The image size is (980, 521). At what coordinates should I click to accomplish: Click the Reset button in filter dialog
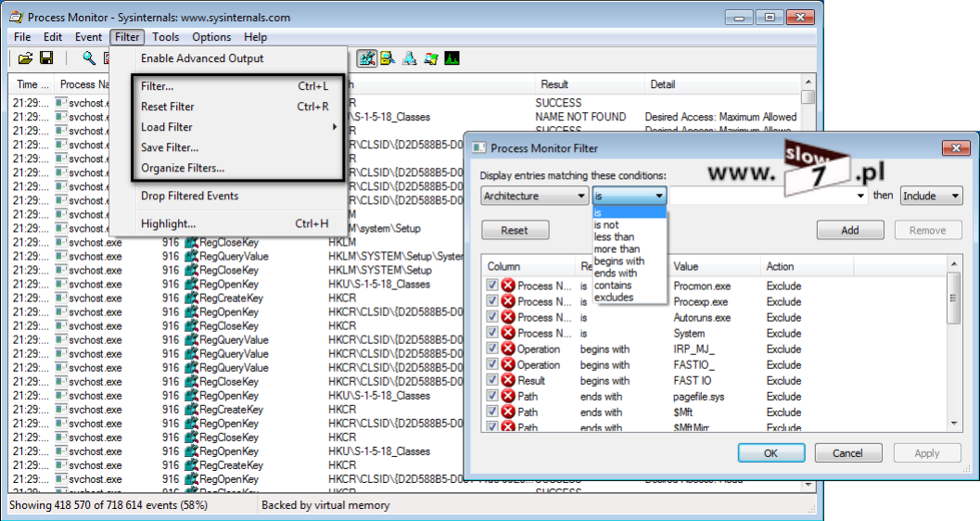click(515, 230)
